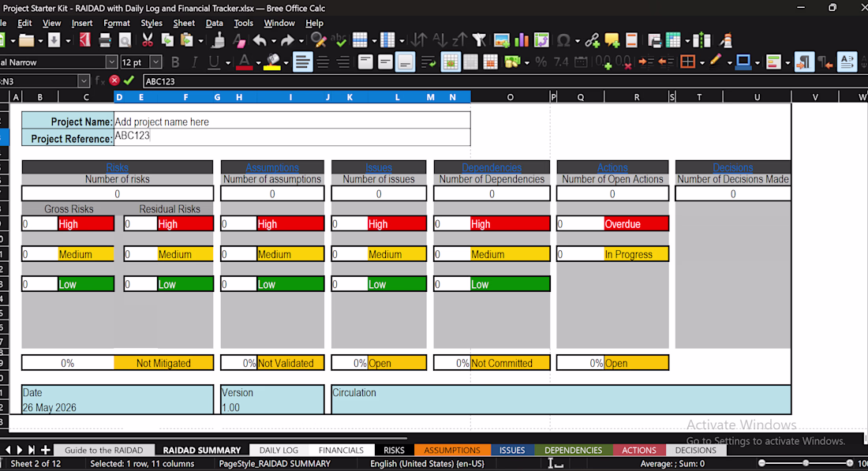The image size is (868, 471).
Task: Click the Clone Formatting paintbrush icon
Action: coord(219,40)
